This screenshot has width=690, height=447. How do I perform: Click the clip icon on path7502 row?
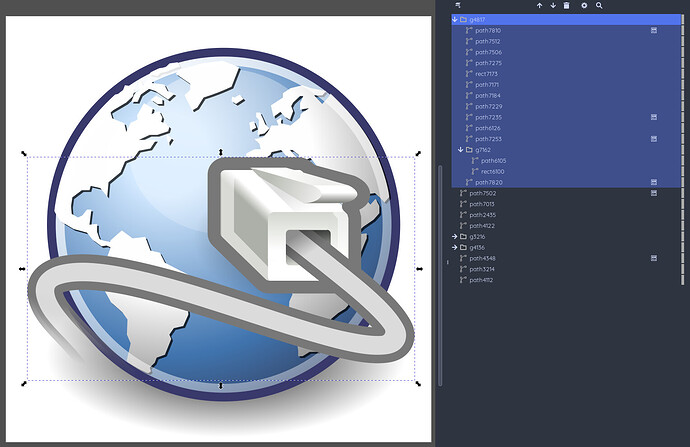click(x=654, y=193)
